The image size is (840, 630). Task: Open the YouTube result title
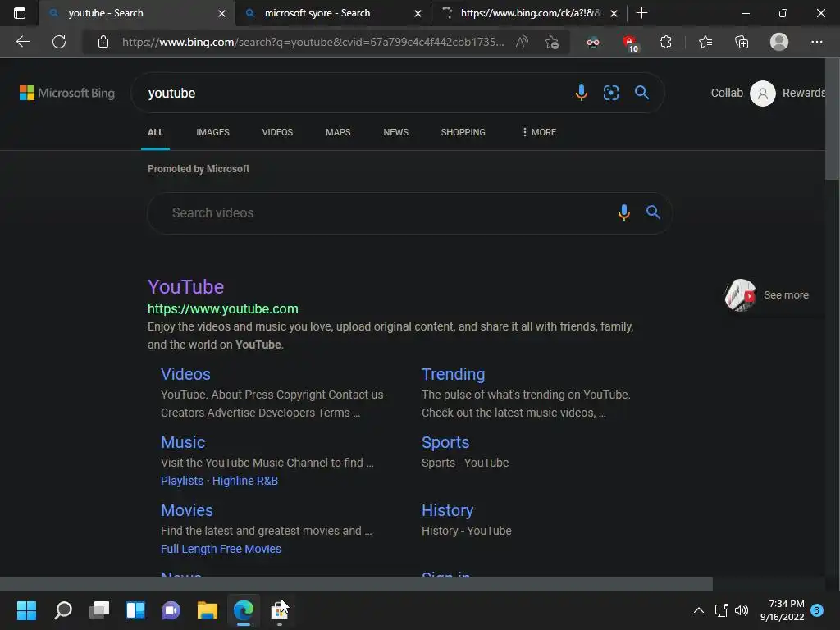186,286
